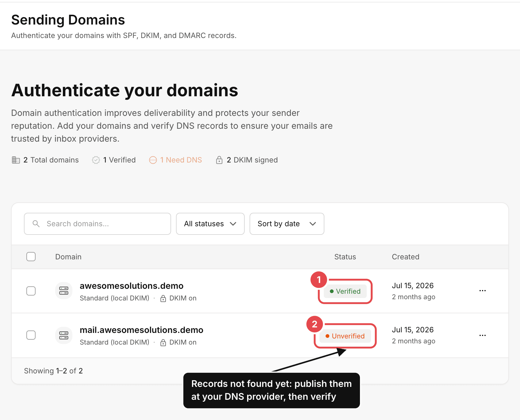Select the mail.awesomesolutions.demo row checkbox
Screen dimensions: 520x420
click(31, 335)
